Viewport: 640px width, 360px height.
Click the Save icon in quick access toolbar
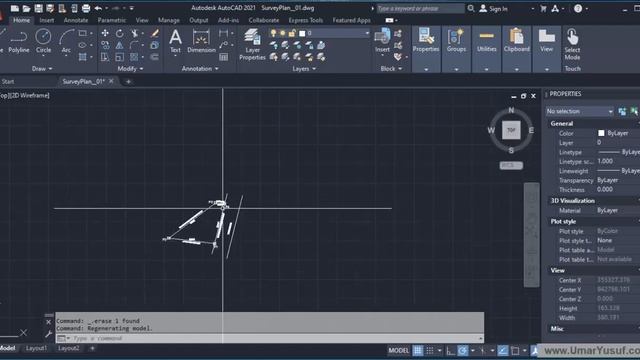tap(38, 8)
